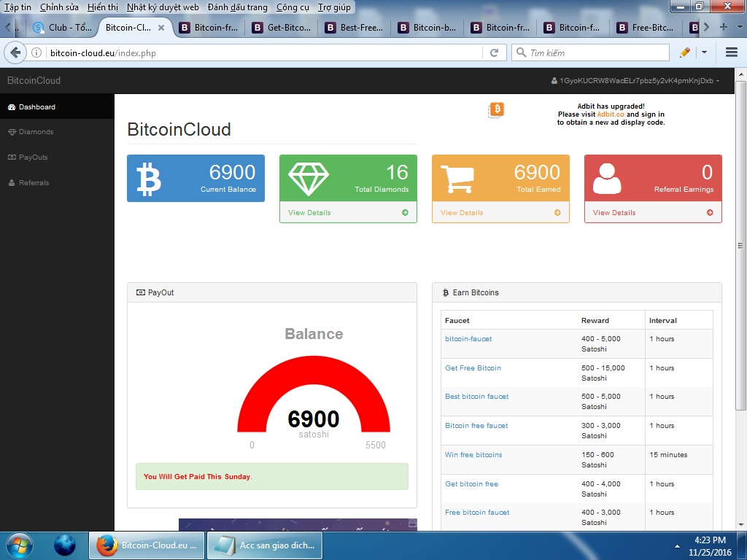The height and width of the screenshot is (560, 747).
Task: Go back with the browser back arrow
Action: pyautogui.click(x=15, y=52)
